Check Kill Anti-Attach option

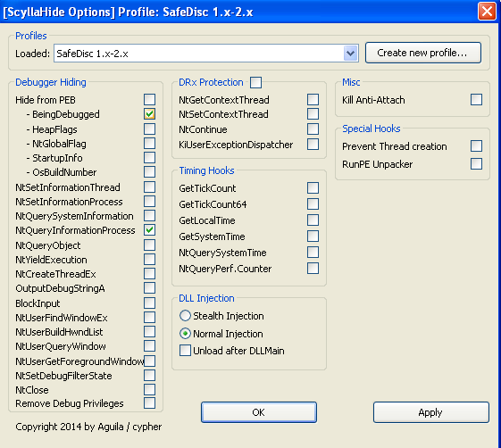tap(476, 100)
